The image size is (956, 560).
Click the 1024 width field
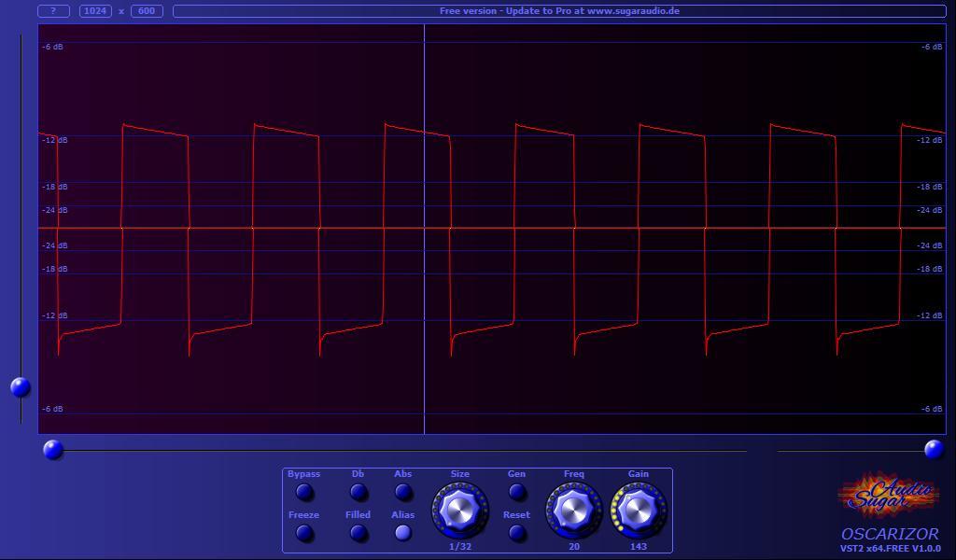95,11
